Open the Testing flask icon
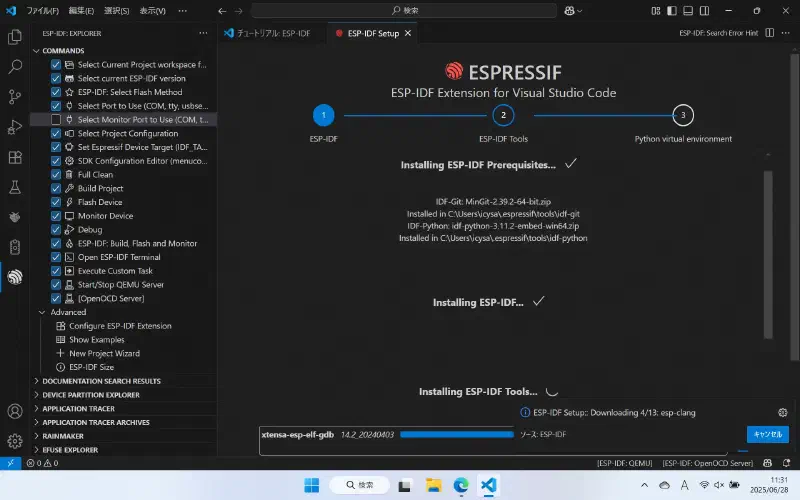This screenshot has height=500, width=800. coord(15,187)
